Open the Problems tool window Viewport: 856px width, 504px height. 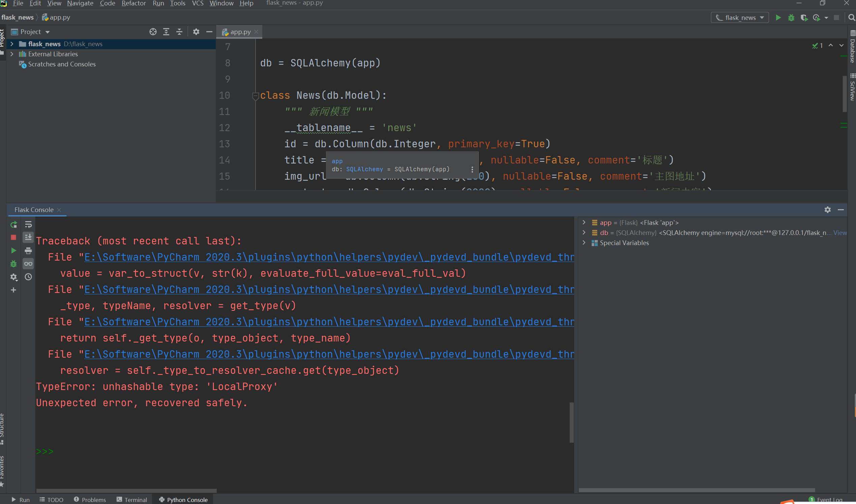click(x=90, y=500)
